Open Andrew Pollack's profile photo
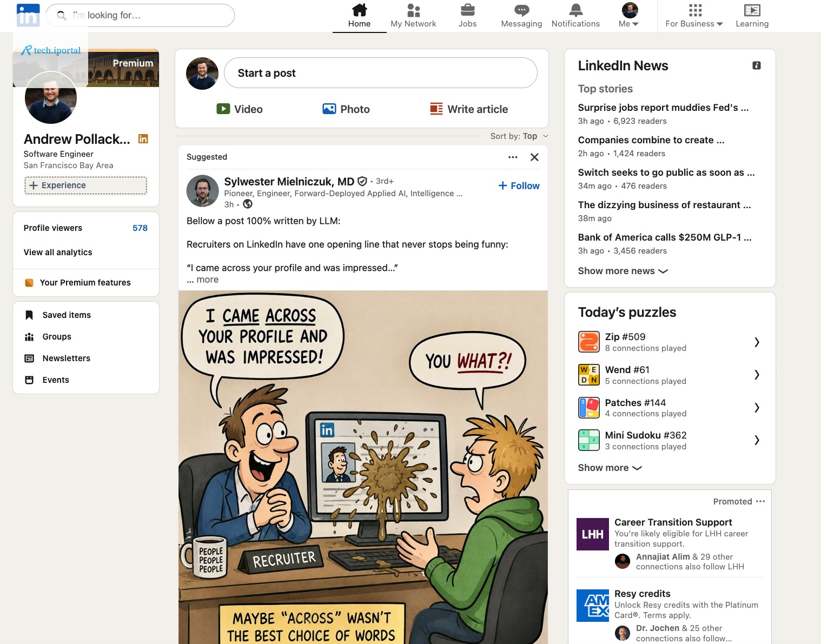This screenshot has width=821, height=644. (x=51, y=98)
